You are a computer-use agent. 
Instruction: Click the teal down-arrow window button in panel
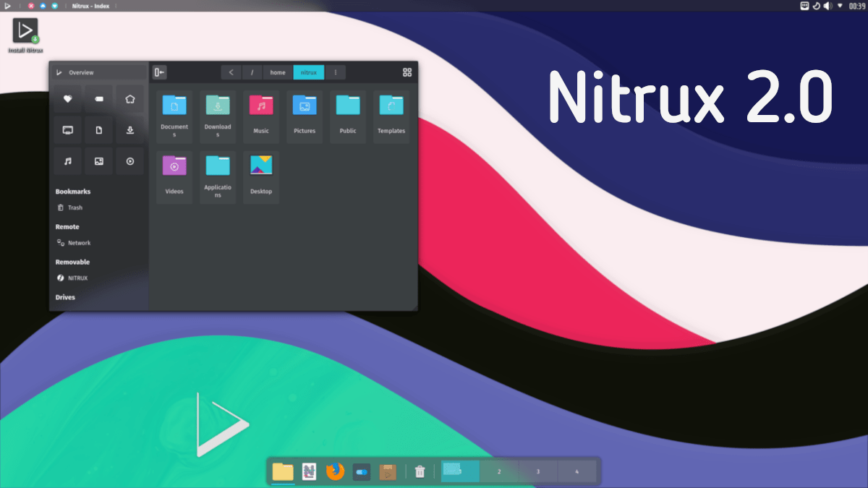(x=54, y=6)
